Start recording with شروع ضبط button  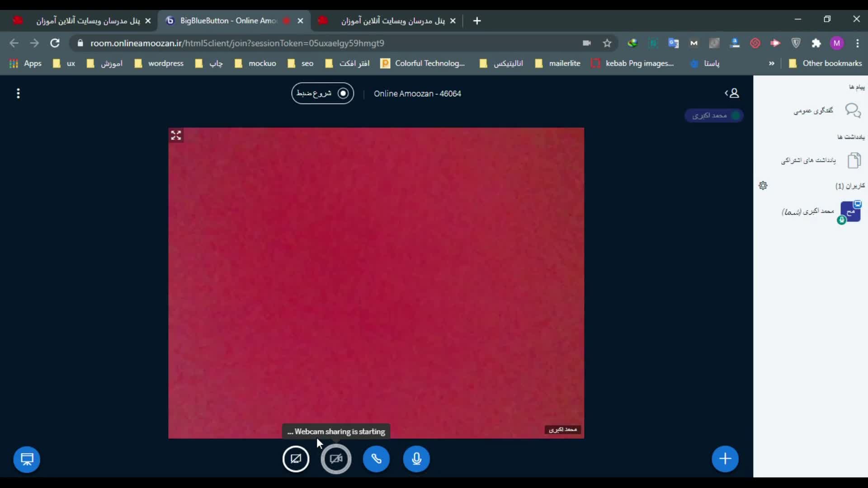[322, 94]
